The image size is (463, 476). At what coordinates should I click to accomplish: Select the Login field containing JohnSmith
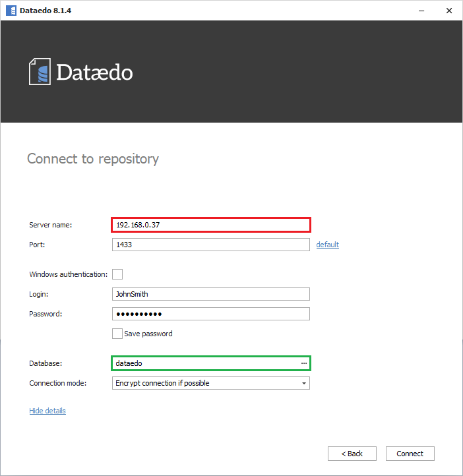point(211,294)
